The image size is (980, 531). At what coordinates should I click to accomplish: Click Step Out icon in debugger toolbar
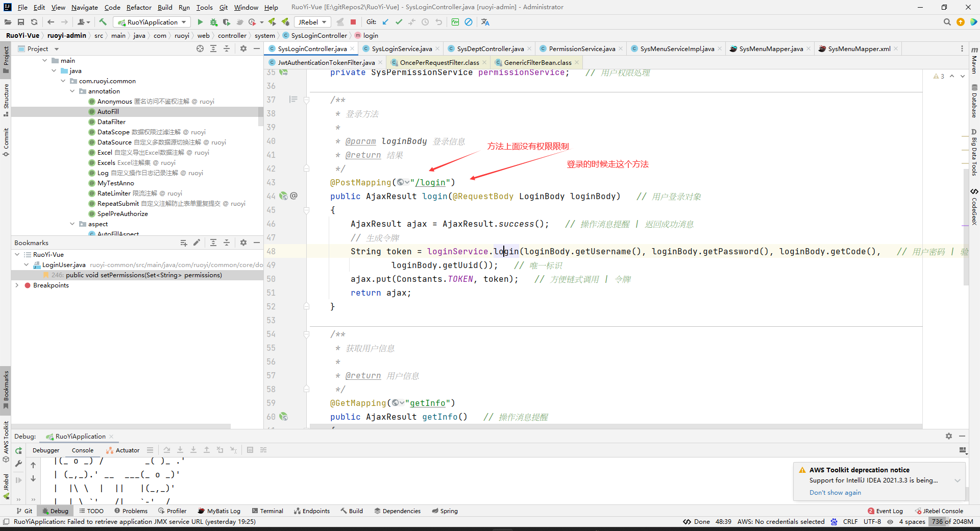tap(207, 450)
